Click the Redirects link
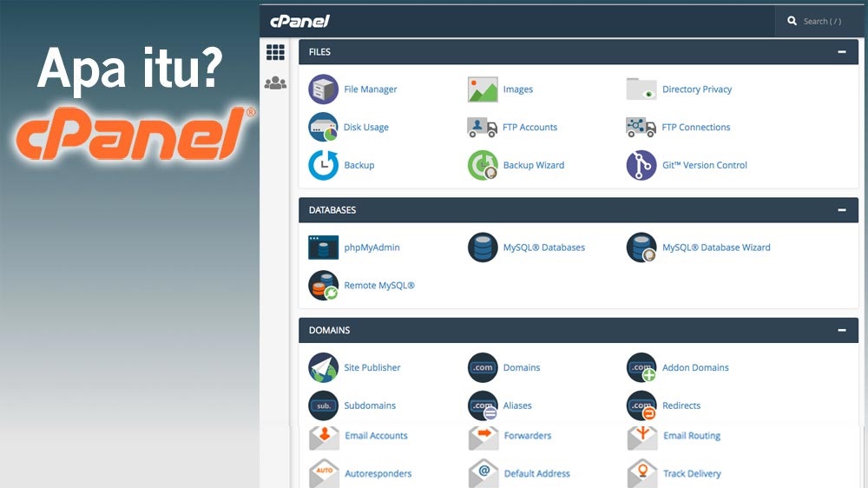The height and width of the screenshot is (488, 868). (681, 406)
